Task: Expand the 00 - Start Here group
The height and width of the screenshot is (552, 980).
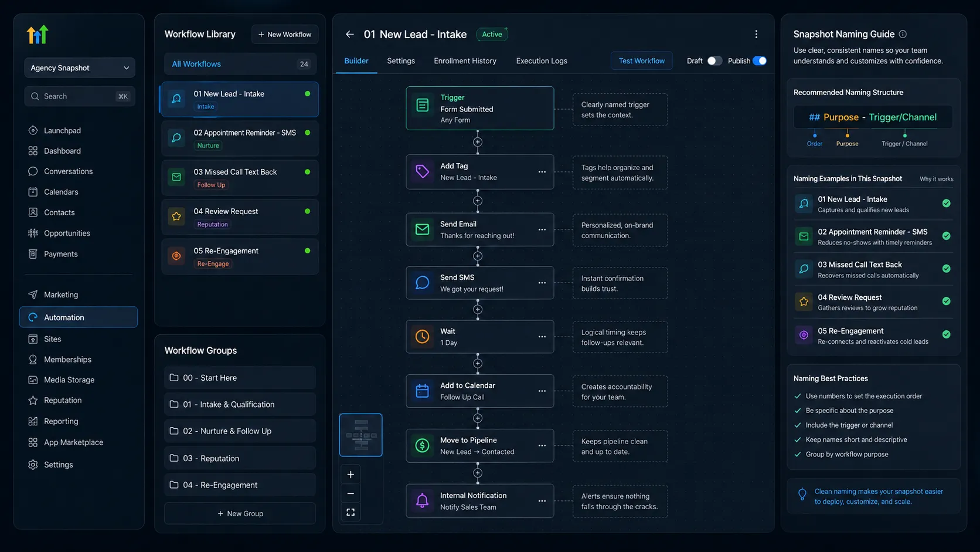Action: [240, 378]
